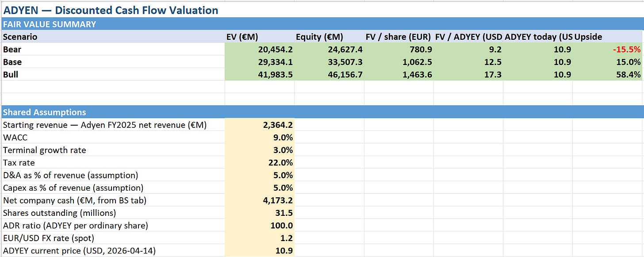Click the 'Shared Assumptions' section header
The height and width of the screenshot is (257, 644).
click(x=322, y=112)
